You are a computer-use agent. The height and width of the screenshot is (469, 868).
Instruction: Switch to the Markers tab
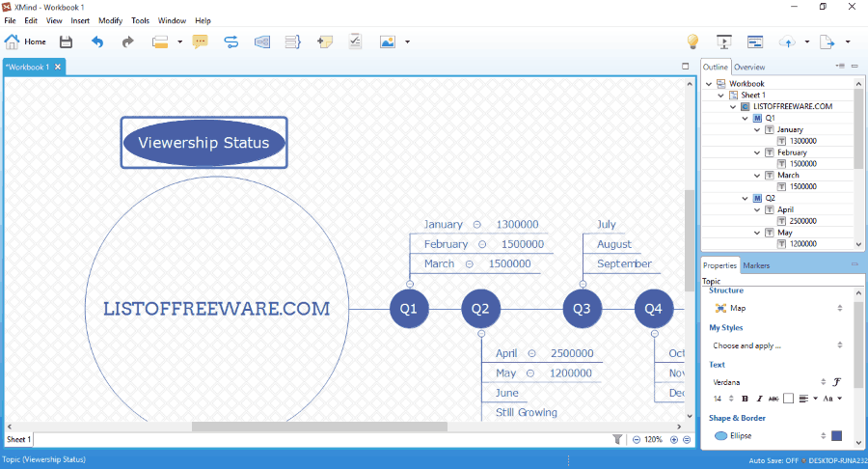756,265
